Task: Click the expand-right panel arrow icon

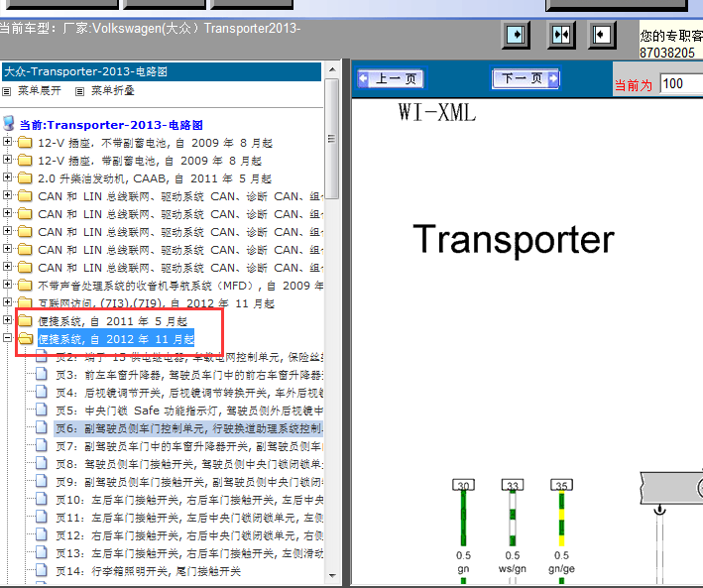Action: click(516, 35)
